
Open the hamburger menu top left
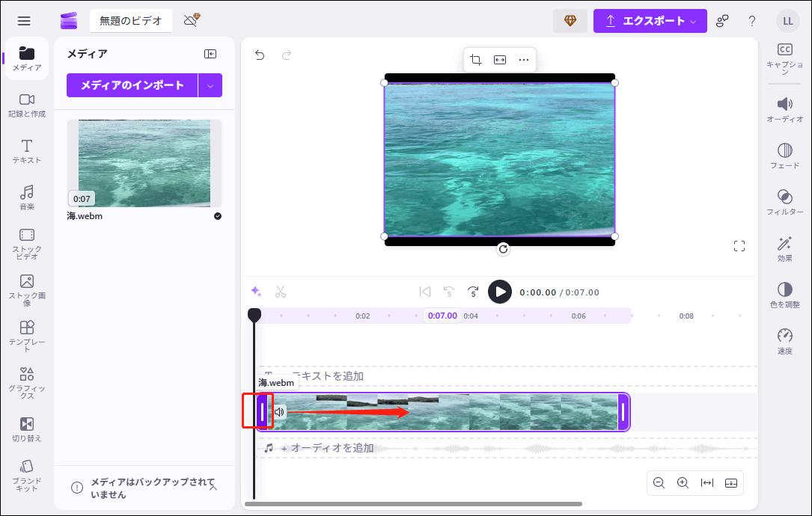point(24,20)
